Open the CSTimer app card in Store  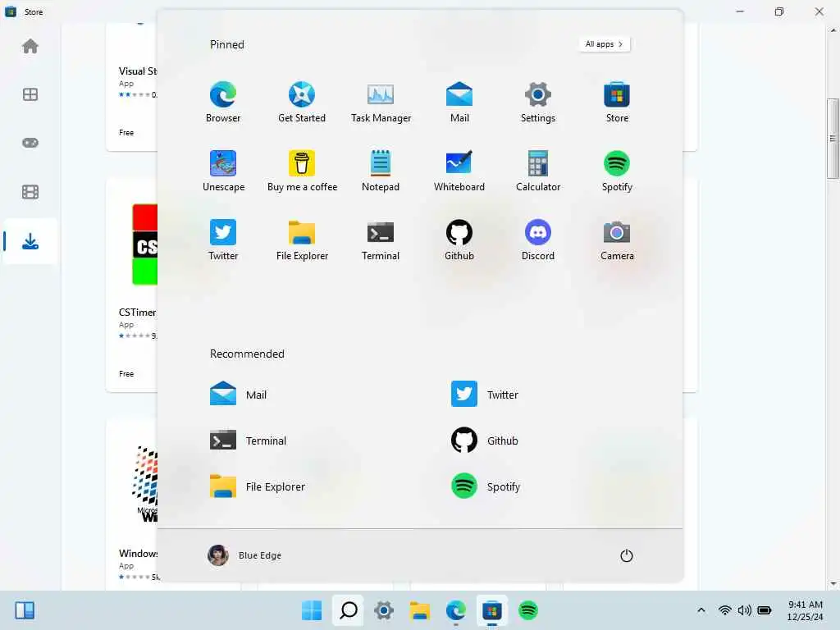click(132, 285)
